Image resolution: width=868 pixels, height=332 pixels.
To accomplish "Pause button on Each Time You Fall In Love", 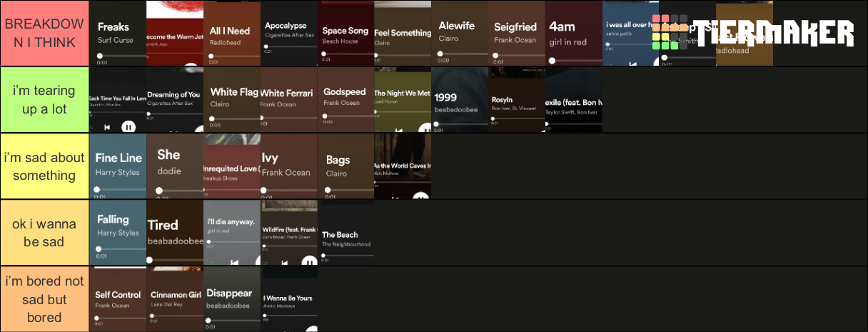I will point(128,127).
